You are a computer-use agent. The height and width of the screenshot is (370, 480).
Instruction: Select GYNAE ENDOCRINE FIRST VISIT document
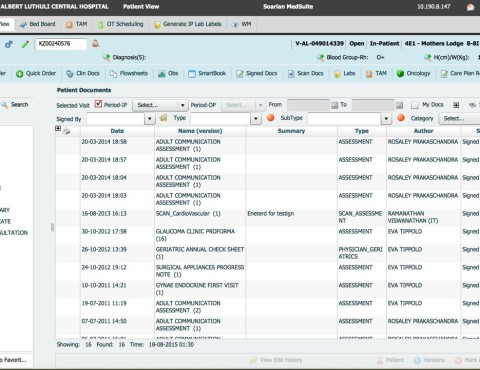pyautogui.click(x=197, y=289)
